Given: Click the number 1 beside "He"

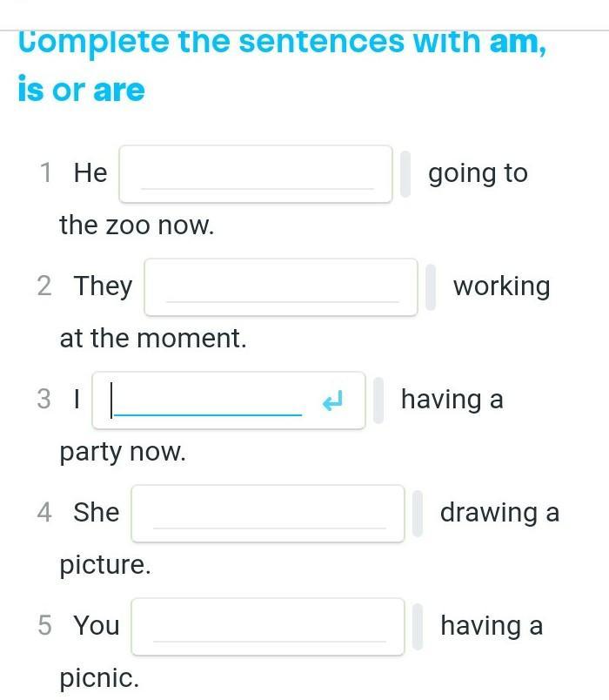Looking at the screenshot, I should [x=46, y=173].
